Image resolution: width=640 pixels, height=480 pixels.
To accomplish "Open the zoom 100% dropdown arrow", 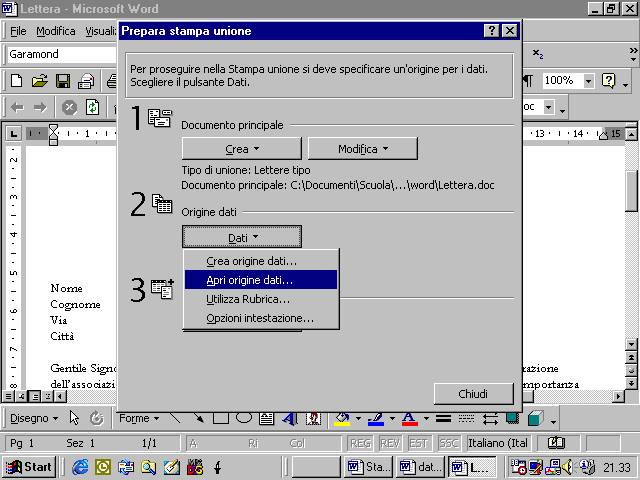I will (588, 81).
